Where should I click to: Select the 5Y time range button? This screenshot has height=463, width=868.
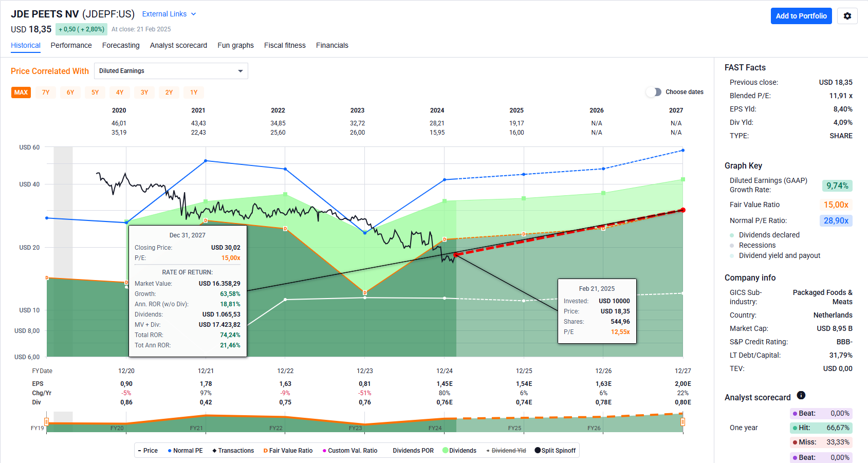[x=95, y=92]
